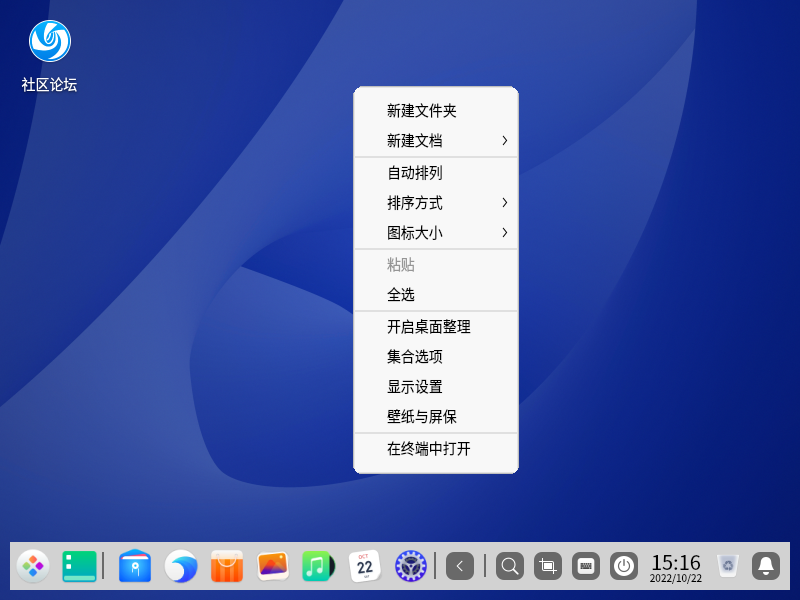The image size is (800, 600).
Task: Click the screenshot capture tray icon
Action: (x=548, y=566)
